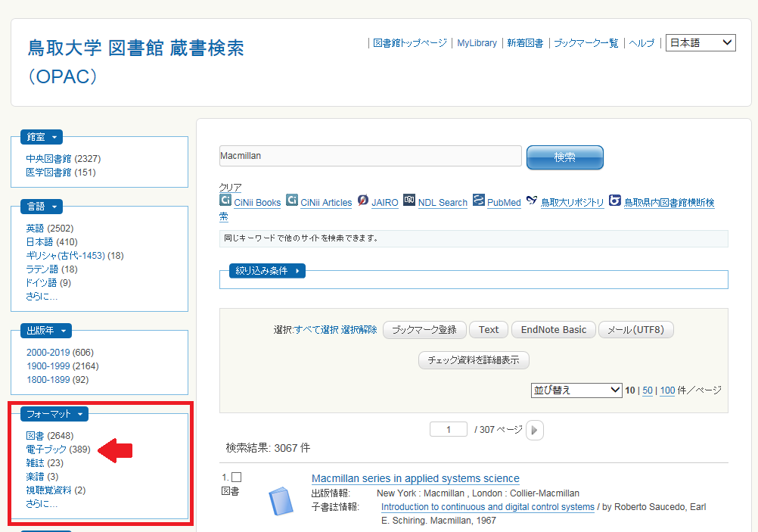Click the PubMed icon

[x=479, y=200]
